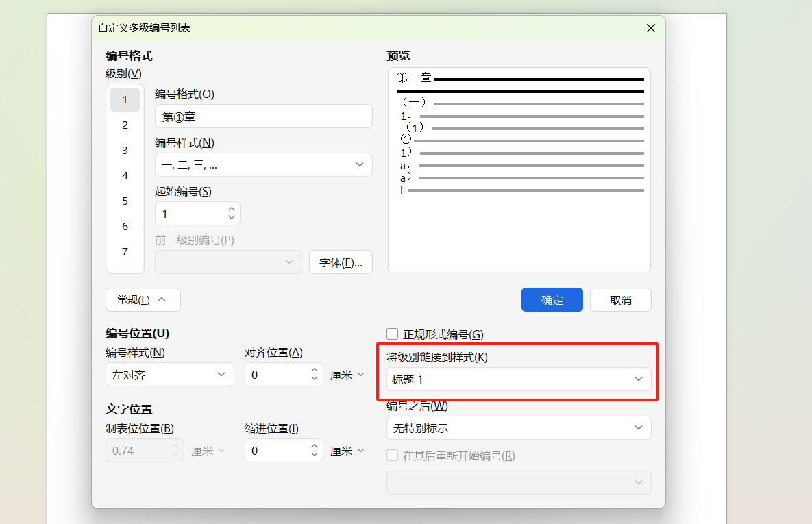Select level 4 in the 级别 list
Screen dimensions: 812x524
[125, 175]
